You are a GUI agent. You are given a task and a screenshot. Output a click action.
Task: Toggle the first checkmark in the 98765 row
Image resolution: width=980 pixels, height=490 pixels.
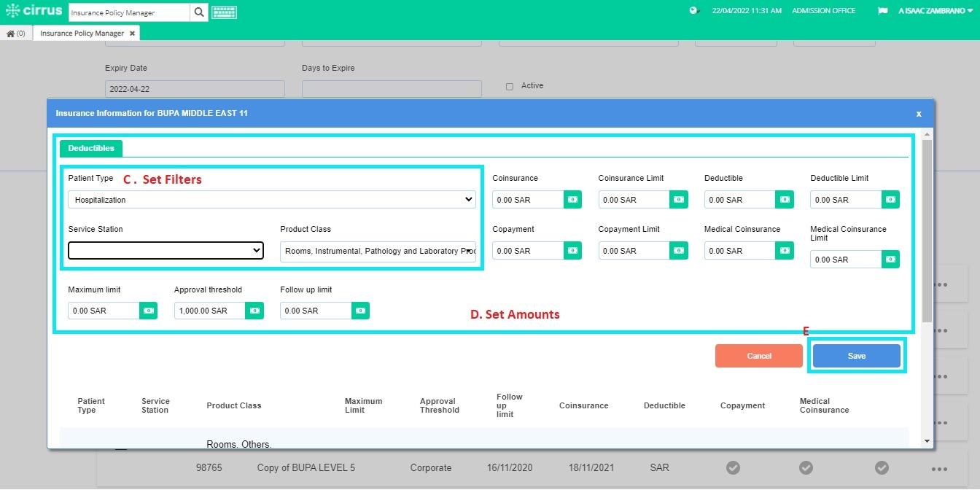click(x=733, y=467)
